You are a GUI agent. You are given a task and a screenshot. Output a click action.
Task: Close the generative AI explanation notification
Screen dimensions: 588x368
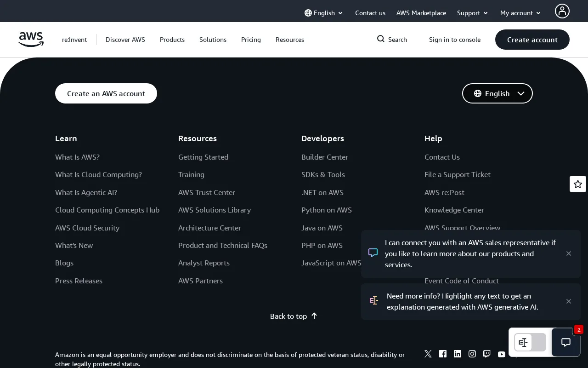tap(569, 301)
